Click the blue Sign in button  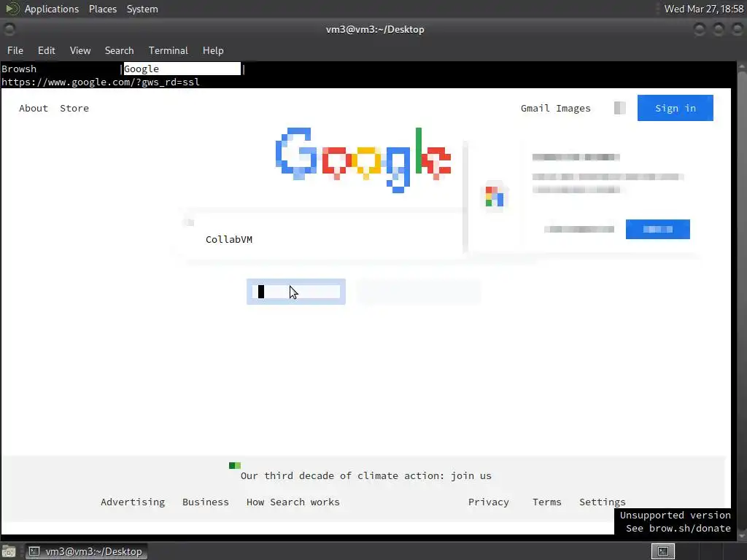click(x=675, y=108)
